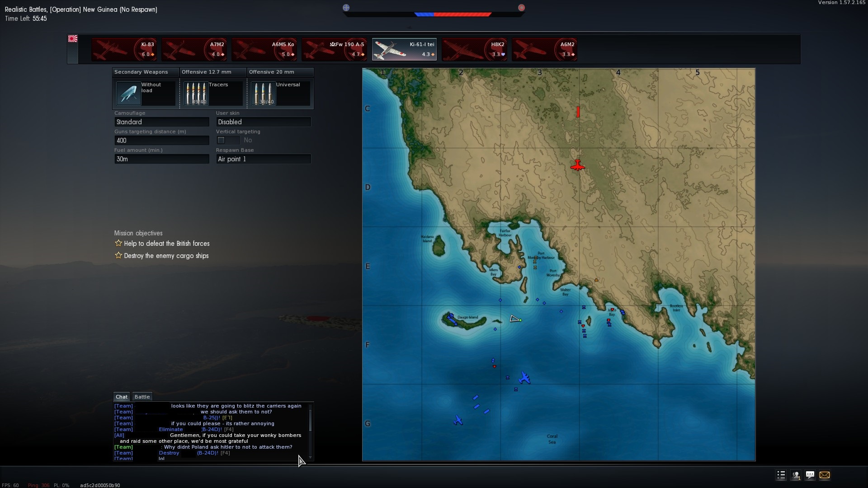Open the Camouflage Standard dropdown
The width and height of the screenshot is (868, 488).
(161, 122)
